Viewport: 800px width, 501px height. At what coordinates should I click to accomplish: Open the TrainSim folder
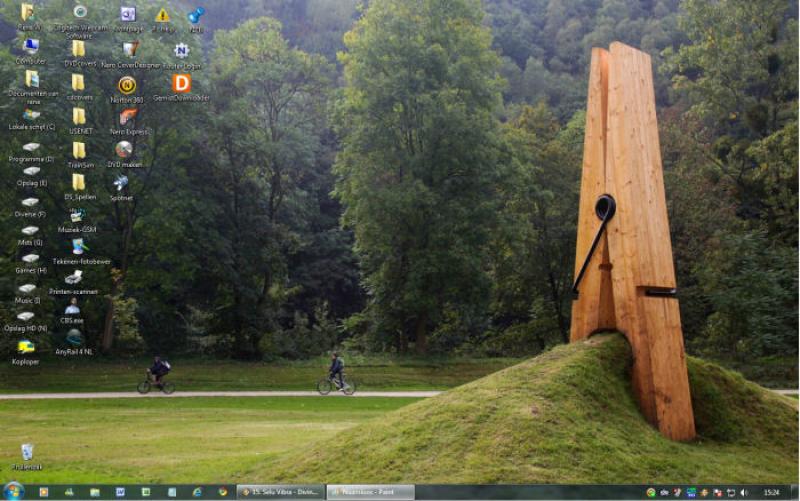79,150
